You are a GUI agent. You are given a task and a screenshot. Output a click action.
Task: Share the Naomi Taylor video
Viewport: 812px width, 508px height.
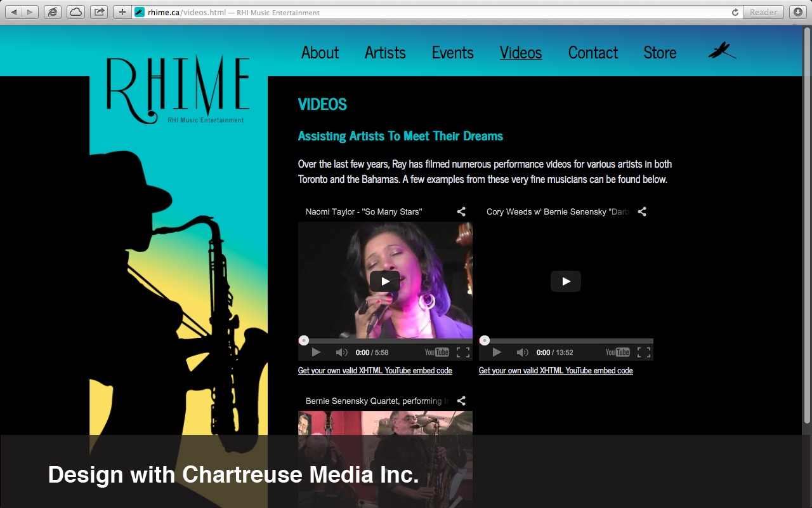[x=461, y=211]
